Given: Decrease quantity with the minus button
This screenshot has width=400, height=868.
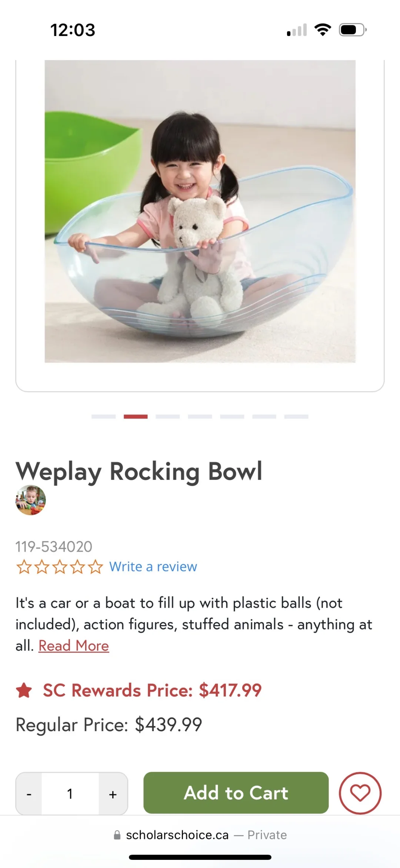Looking at the screenshot, I should [x=29, y=794].
